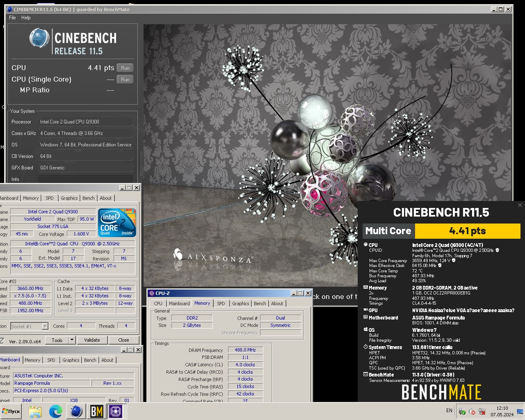The width and height of the screenshot is (525, 420).
Task: Click Processor field Intel Core 2 Quad Q9300
Action: 86,122
